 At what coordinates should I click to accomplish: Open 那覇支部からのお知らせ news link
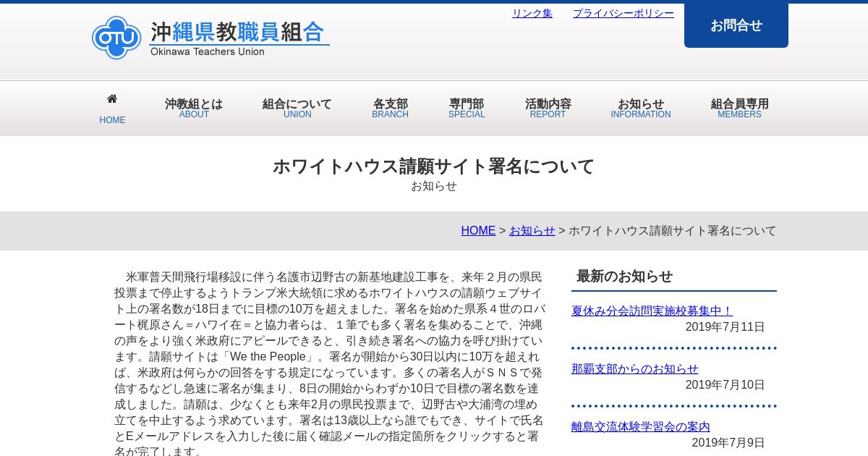(635, 368)
